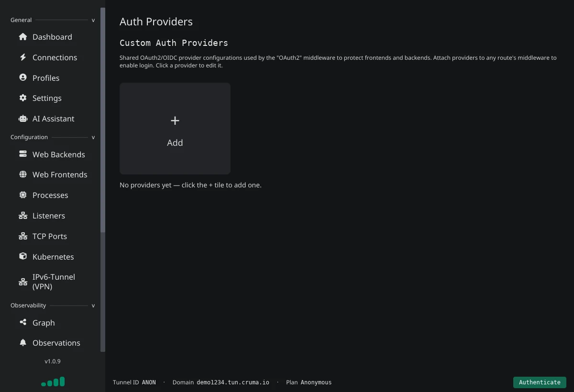The width and height of the screenshot is (574, 392).
Task: Click the Custom Auth Providers heading
Action: click(x=174, y=43)
